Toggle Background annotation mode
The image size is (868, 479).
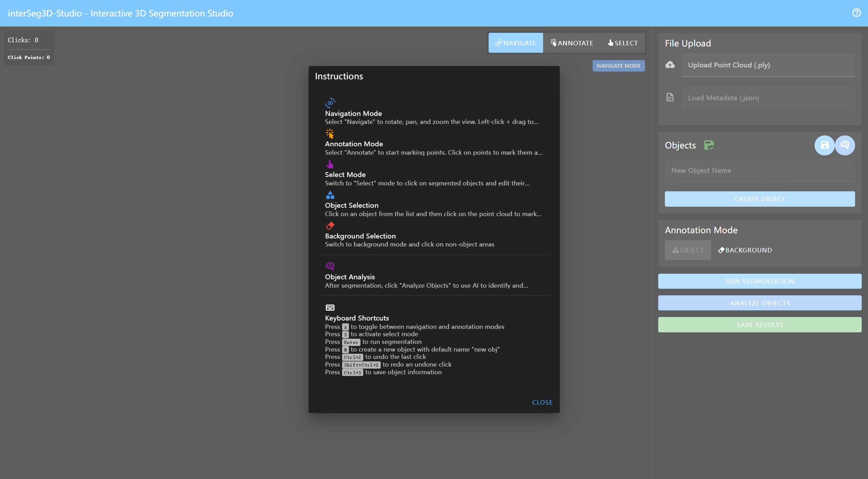click(745, 250)
